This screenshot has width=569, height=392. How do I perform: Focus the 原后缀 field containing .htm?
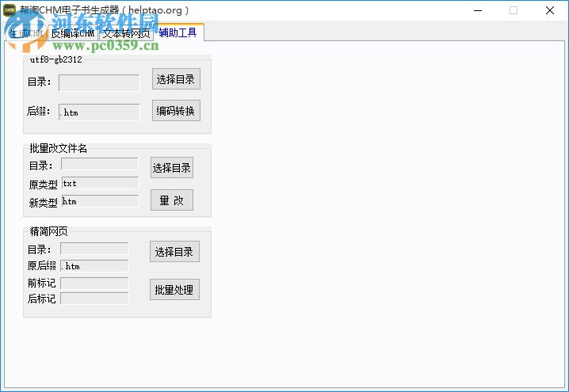click(94, 266)
